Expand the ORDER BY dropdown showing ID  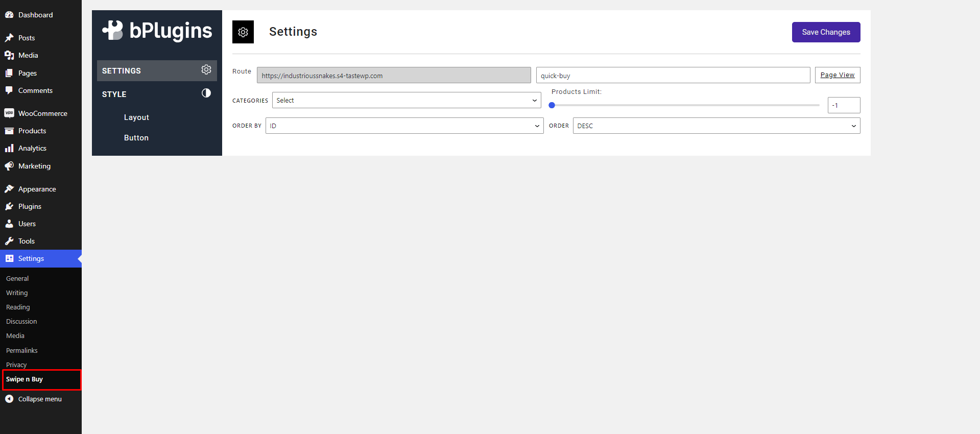404,126
